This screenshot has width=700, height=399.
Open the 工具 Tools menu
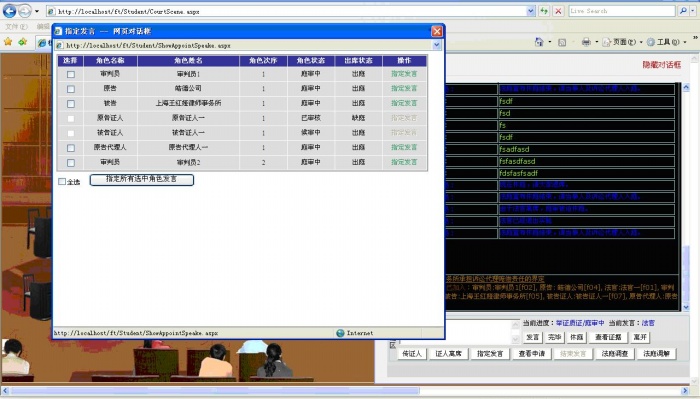coord(666,42)
